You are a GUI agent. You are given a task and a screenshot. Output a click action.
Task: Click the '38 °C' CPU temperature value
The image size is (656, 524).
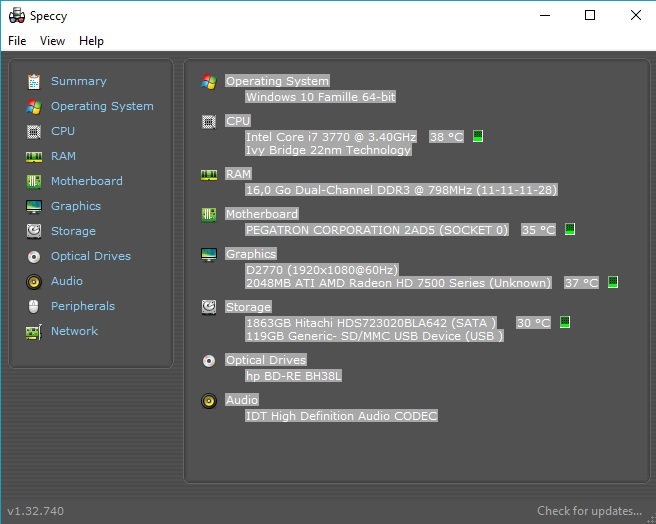(x=446, y=137)
